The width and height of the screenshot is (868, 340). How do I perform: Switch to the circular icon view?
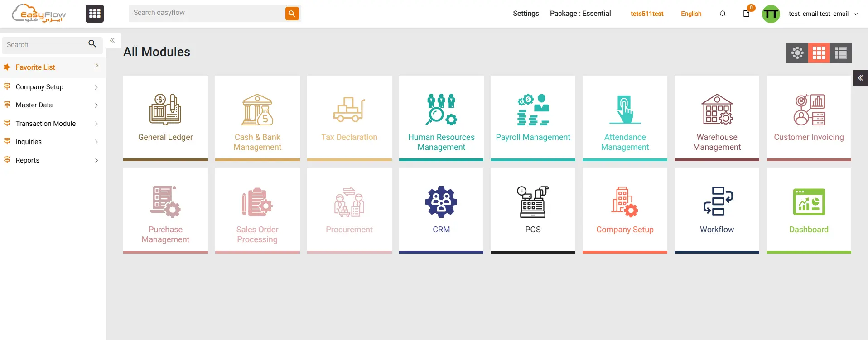click(x=797, y=53)
